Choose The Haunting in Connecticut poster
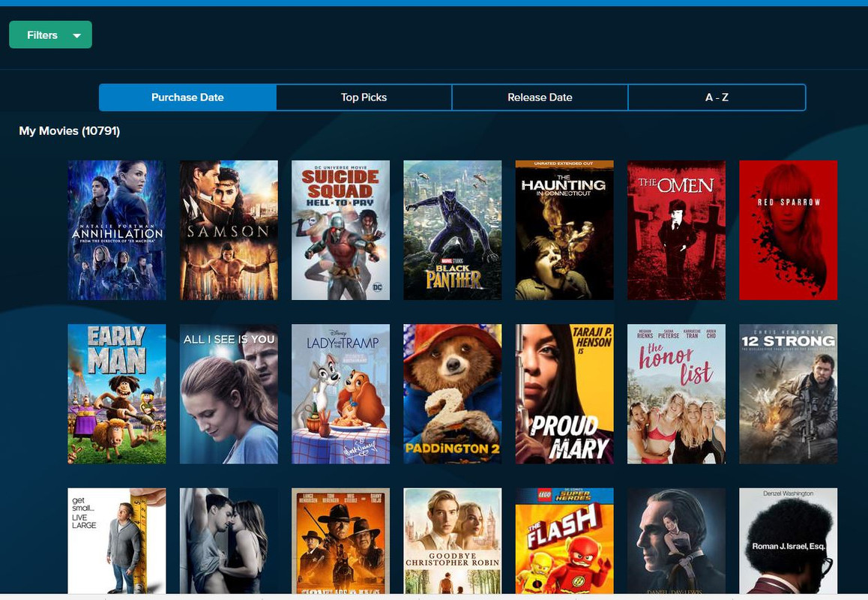This screenshot has height=600, width=868. click(564, 230)
